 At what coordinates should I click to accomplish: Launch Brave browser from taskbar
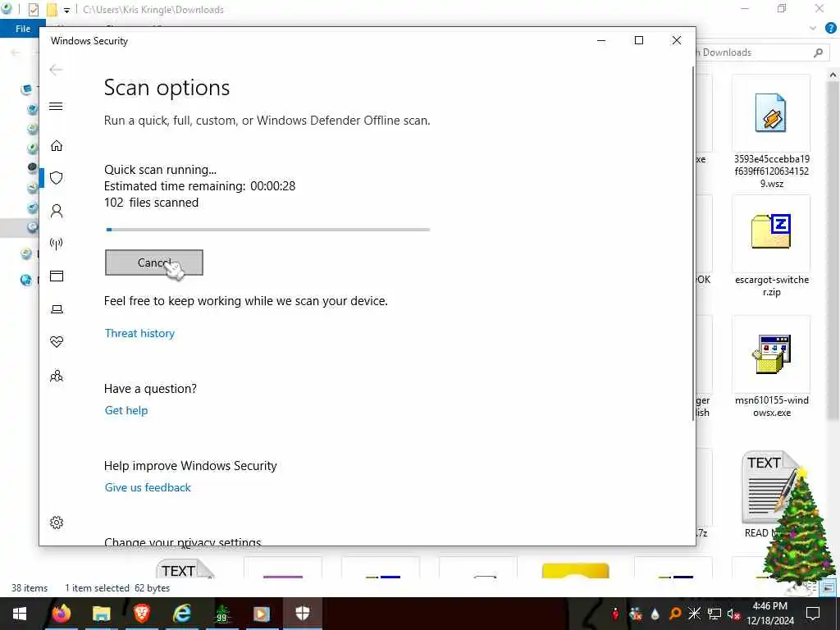click(141, 614)
